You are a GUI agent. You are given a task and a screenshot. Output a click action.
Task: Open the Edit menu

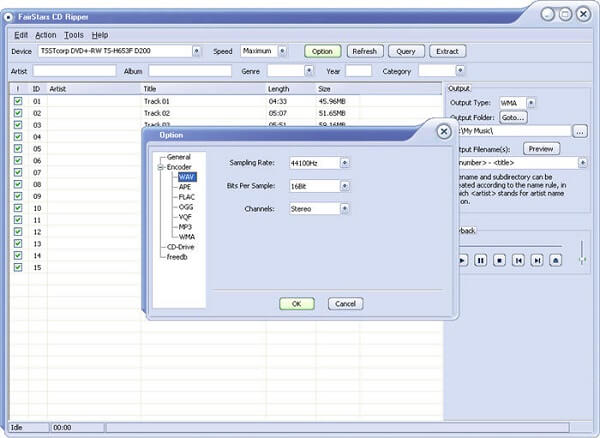point(21,35)
